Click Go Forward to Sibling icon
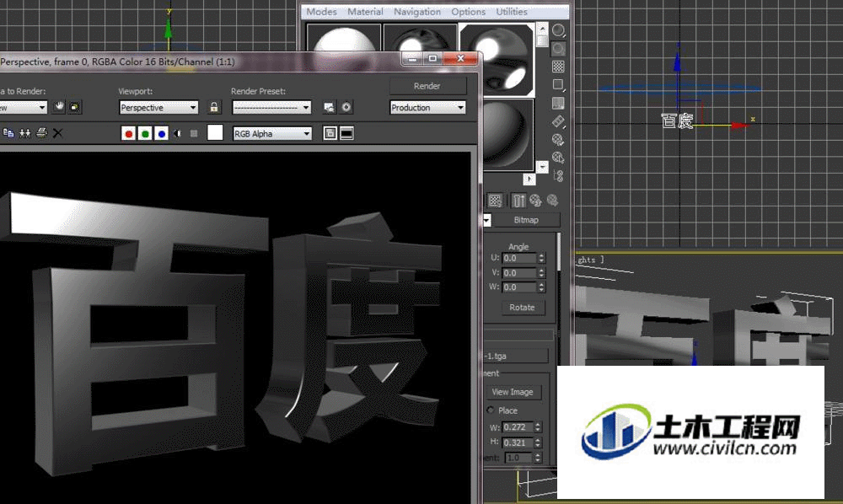This screenshot has width=843, height=504. 552,201
